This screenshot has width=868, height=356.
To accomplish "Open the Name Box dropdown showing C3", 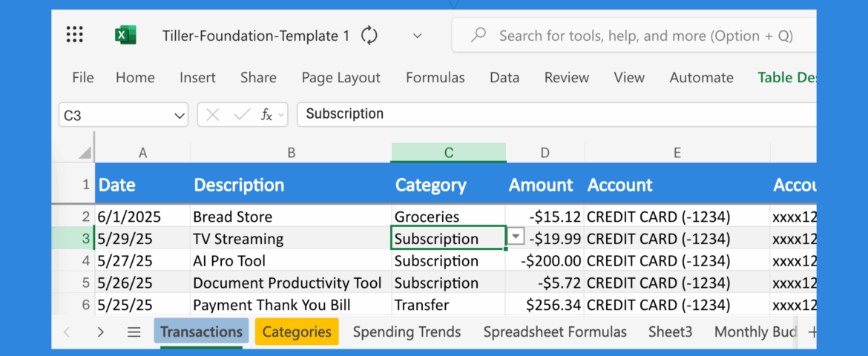I will (180, 115).
